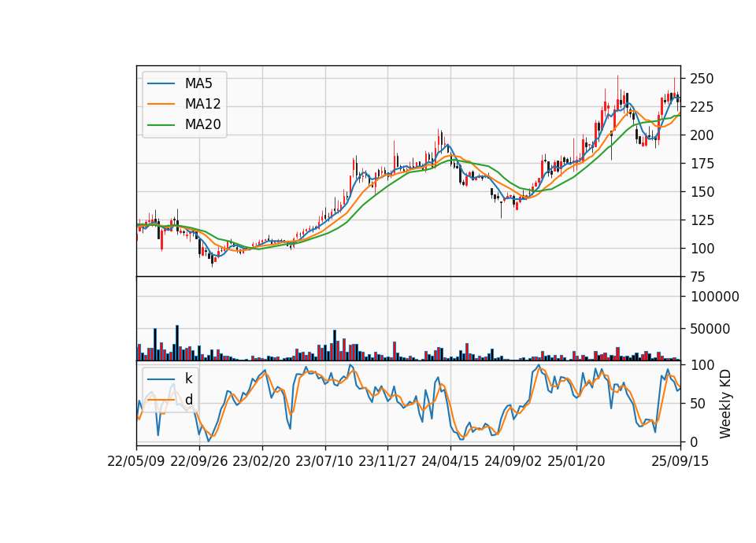Click the d legend label in KD panel
The image size is (756, 543).
tap(189, 400)
